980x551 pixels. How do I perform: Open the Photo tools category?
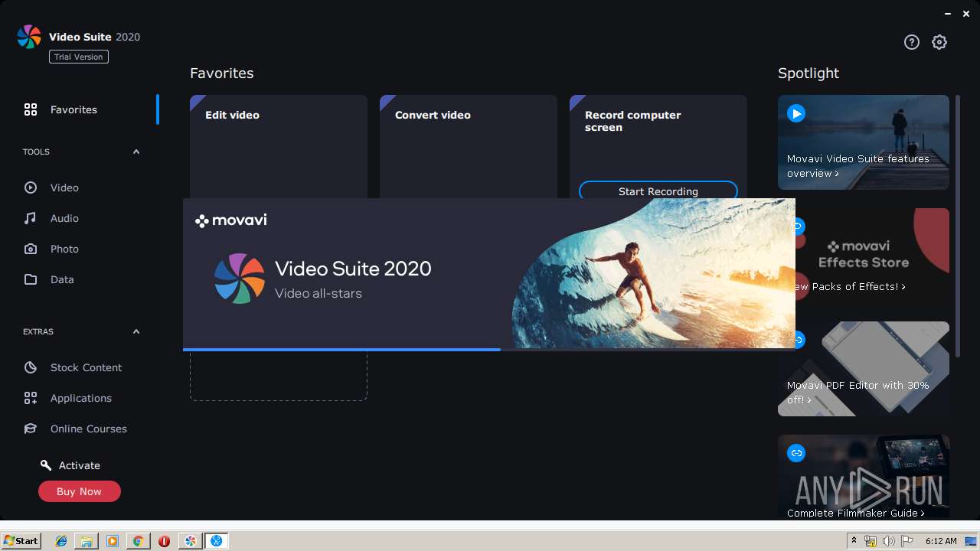tap(64, 249)
